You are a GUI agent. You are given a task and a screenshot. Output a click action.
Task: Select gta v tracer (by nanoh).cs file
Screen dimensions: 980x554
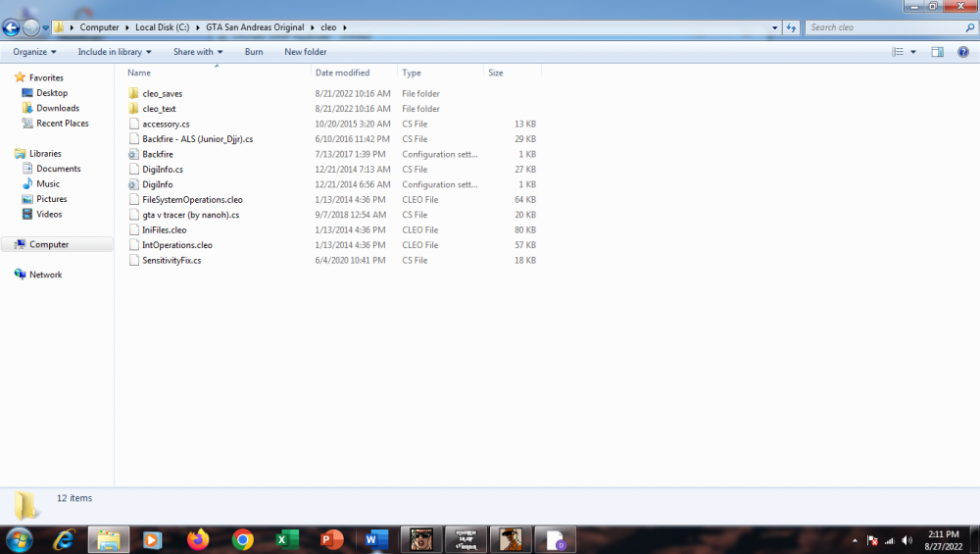(191, 215)
